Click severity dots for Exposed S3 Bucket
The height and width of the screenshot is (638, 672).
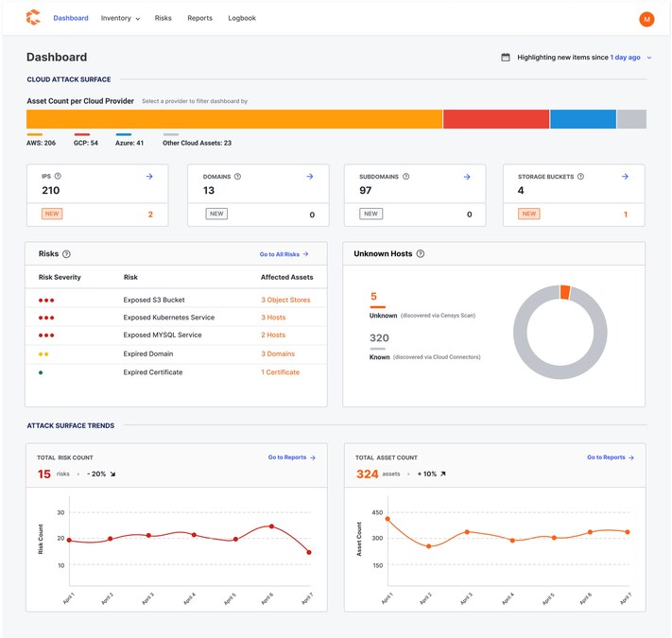[46, 301]
